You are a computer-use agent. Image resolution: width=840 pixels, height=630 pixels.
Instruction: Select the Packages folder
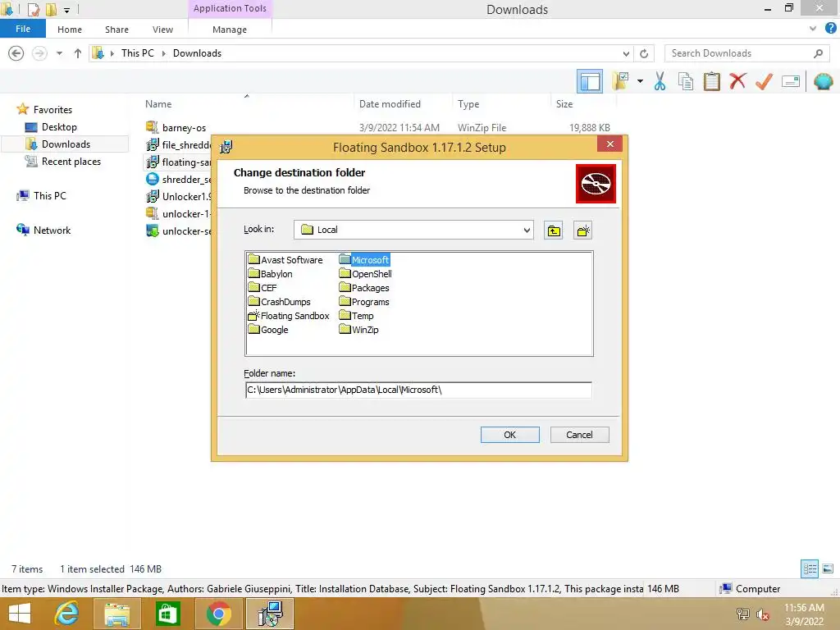[364, 288]
